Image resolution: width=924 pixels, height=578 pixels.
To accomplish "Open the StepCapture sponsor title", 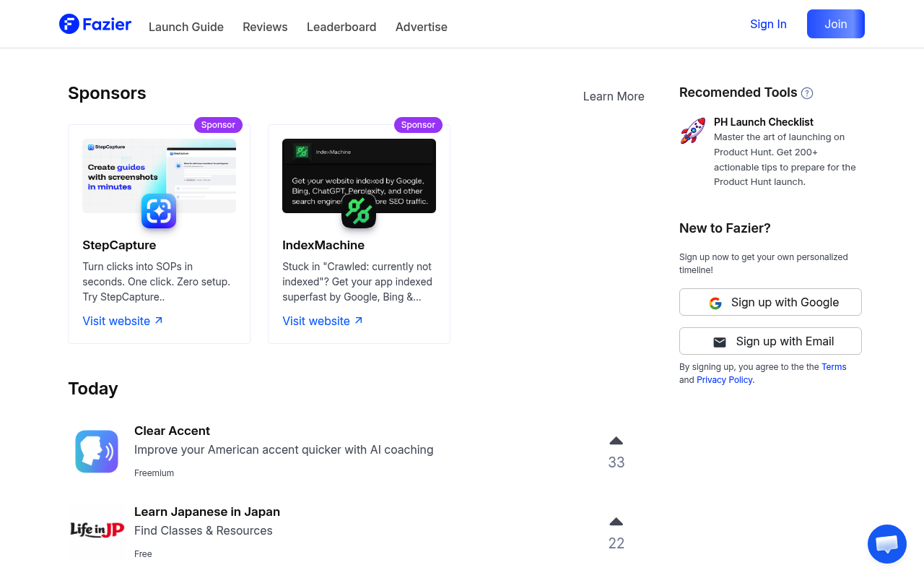I will tap(119, 245).
